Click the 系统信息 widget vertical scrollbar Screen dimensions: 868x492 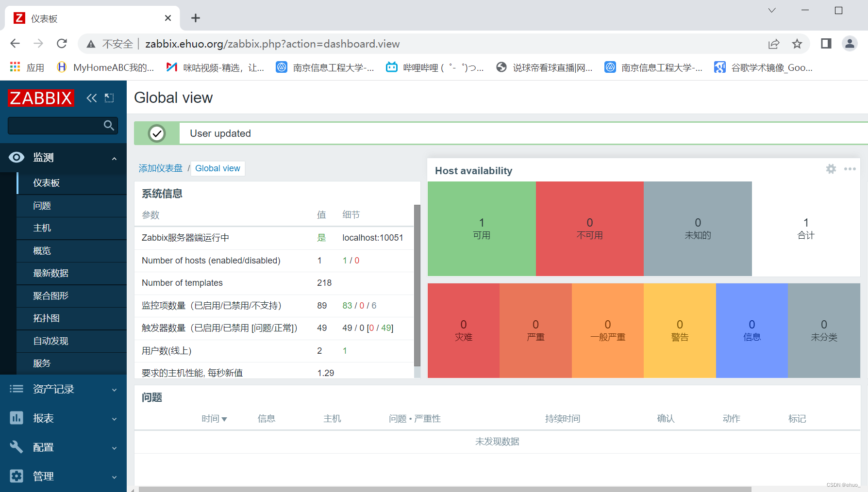click(x=417, y=285)
